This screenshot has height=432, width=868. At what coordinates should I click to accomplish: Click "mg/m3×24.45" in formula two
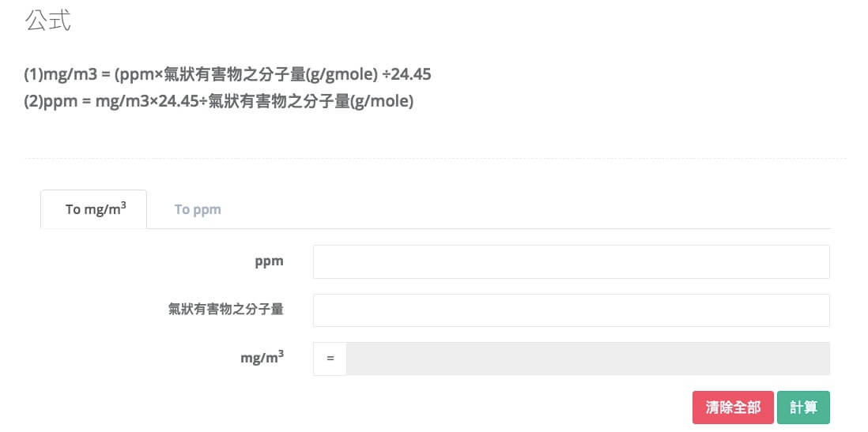click(x=147, y=103)
